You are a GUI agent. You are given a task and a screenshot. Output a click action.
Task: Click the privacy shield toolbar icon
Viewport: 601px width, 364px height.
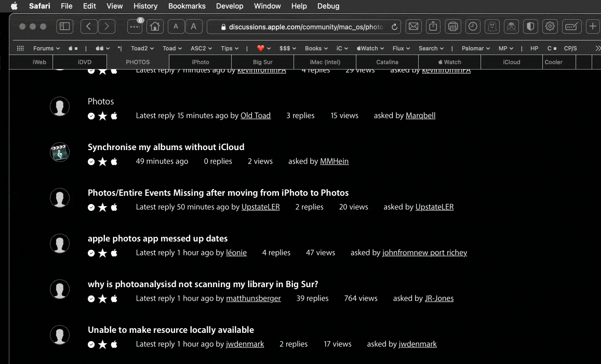(x=530, y=26)
